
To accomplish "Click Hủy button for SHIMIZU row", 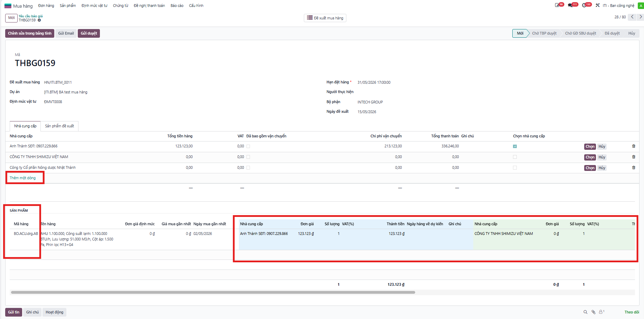I will click(x=602, y=157).
